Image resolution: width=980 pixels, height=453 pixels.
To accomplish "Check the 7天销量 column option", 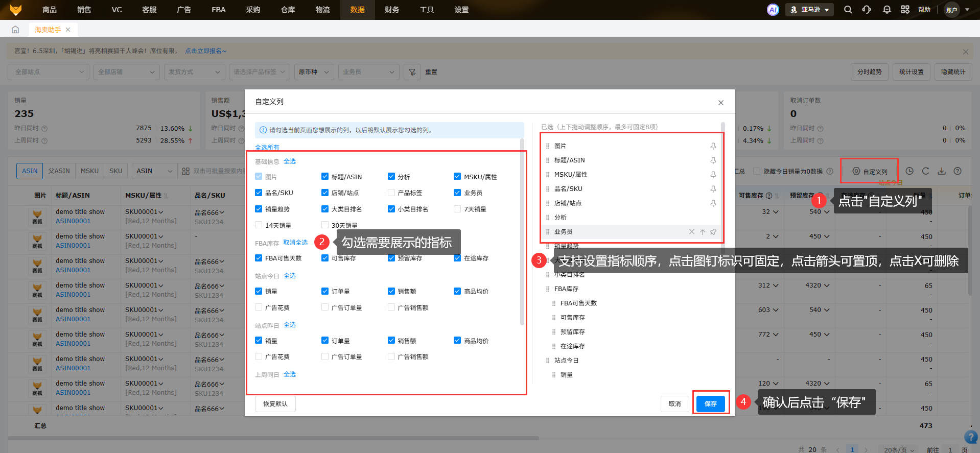I will (x=457, y=209).
